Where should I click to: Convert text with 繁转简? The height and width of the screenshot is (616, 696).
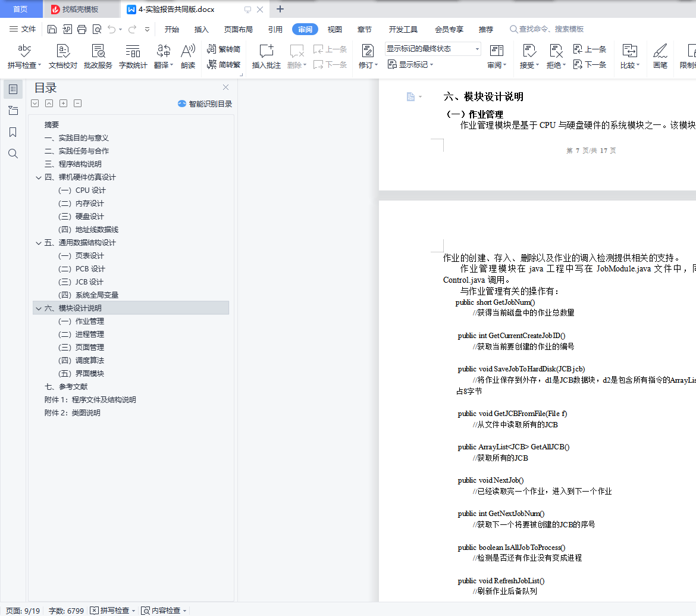click(x=223, y=49)
